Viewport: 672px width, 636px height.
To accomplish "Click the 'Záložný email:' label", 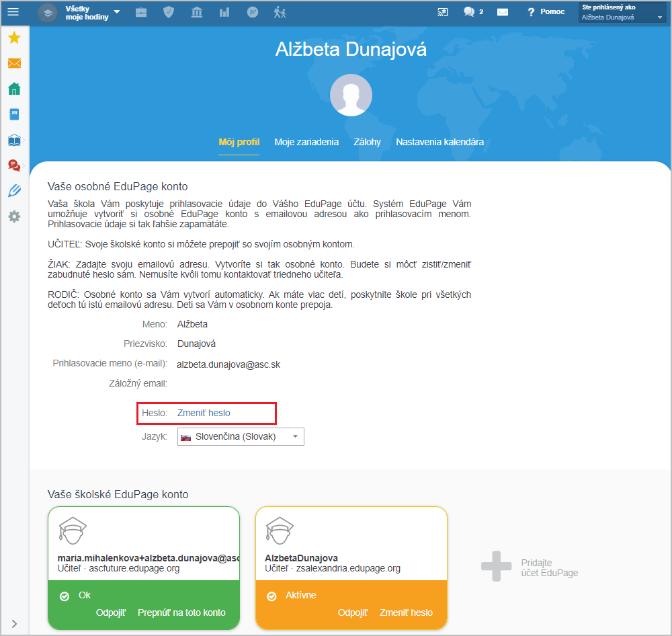I will pyautogui.click(x=138, y=383).
